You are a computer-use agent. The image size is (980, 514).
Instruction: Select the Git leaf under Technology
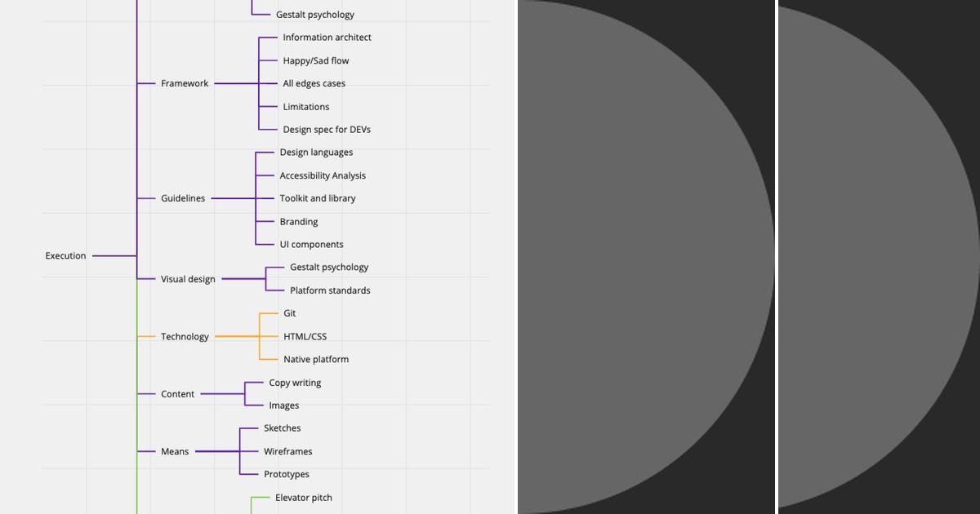click(288, 312)
